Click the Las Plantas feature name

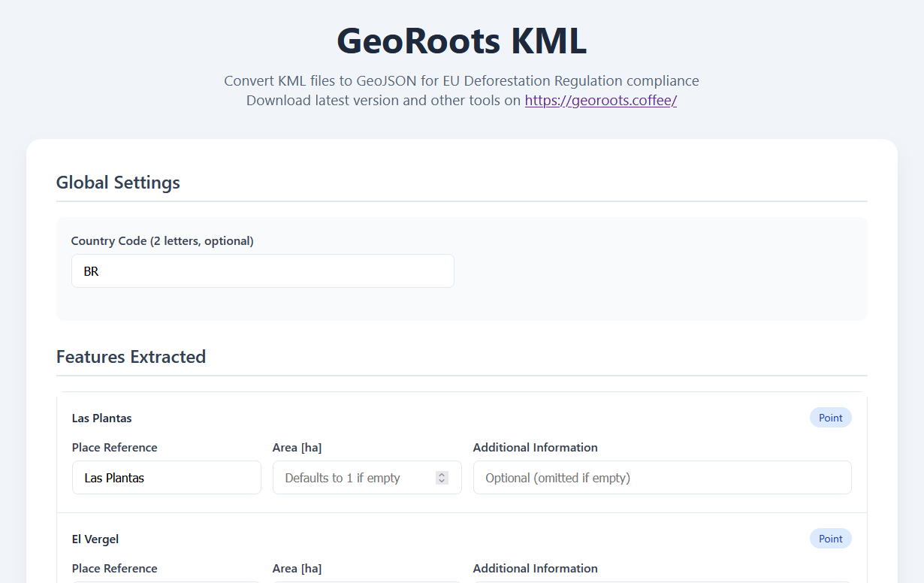click(x=101, y=418)
